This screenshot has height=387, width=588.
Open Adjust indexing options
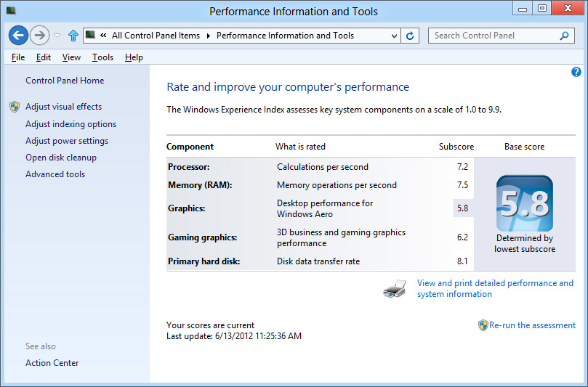click(71, 124)
